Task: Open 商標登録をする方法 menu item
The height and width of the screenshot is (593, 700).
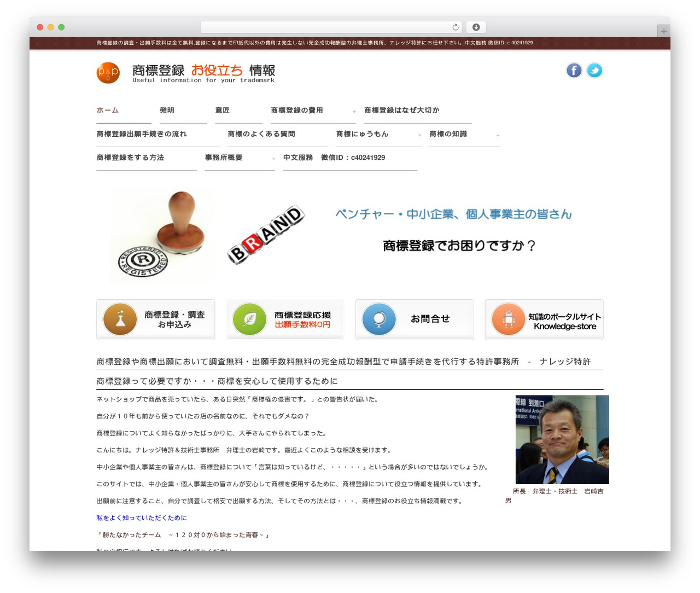Action: point(130,158)
